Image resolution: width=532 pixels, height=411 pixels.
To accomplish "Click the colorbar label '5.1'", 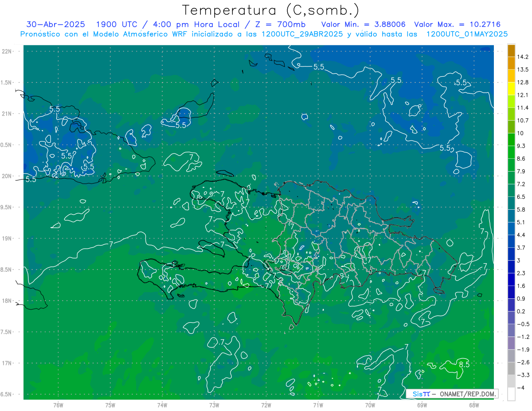I will (x=521, y=222).
